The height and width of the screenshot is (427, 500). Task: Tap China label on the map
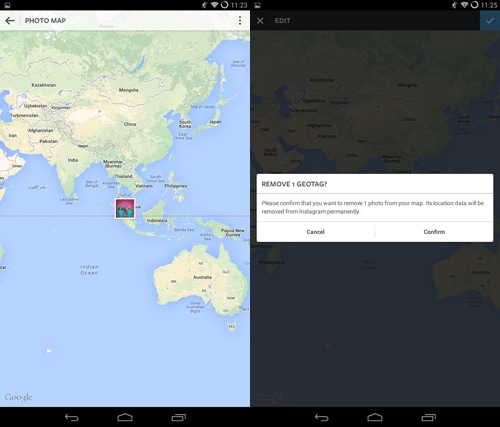click(130, 124)
